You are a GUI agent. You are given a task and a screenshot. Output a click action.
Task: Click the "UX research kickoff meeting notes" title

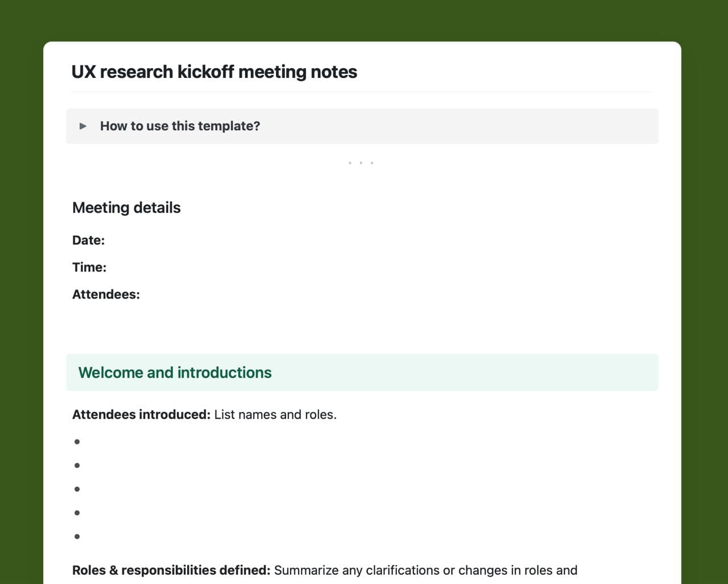tap(214, 72)
